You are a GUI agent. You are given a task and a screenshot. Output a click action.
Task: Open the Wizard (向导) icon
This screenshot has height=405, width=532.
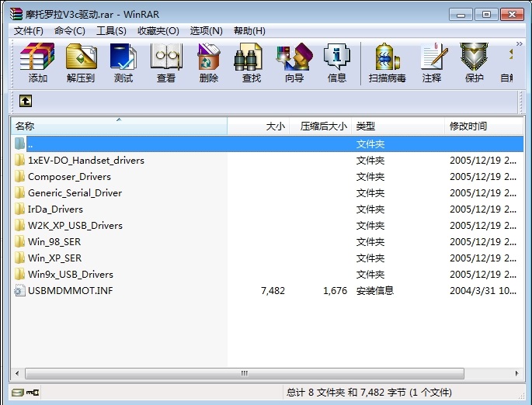pos(294,57)
